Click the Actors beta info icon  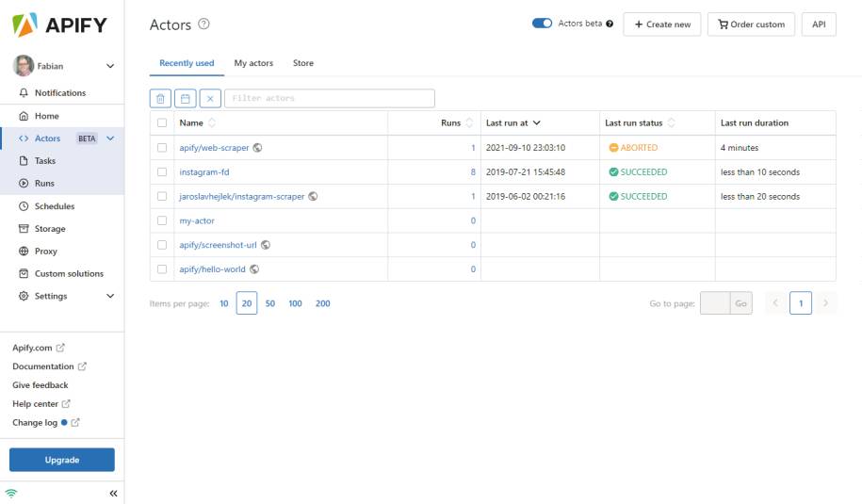click(610, 24)
